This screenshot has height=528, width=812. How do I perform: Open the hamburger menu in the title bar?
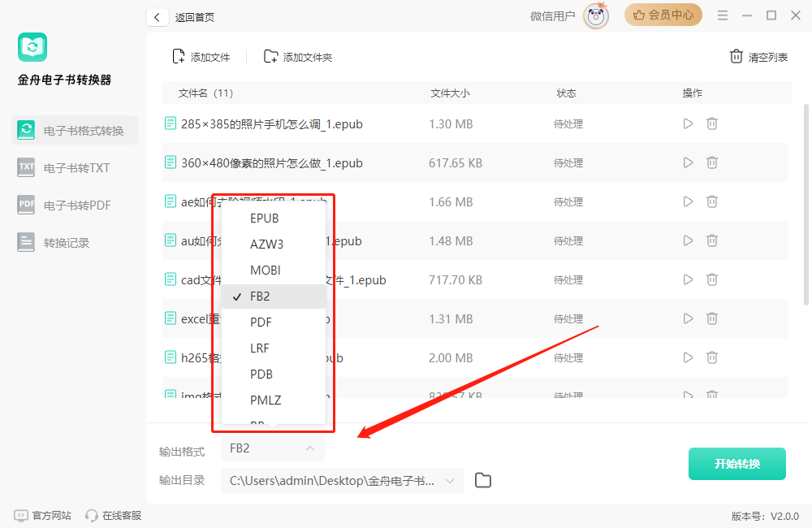pyautogui.click(x=722, y=15)
